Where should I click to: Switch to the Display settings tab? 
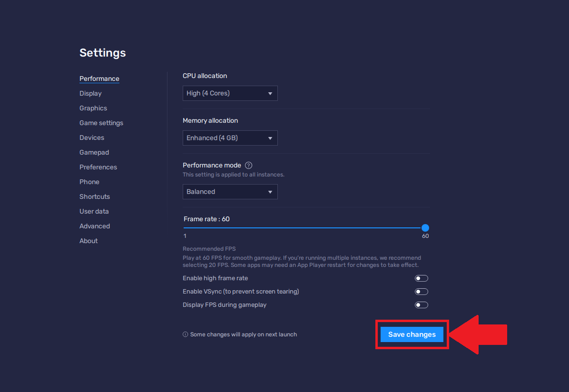[x=90, y=93]
